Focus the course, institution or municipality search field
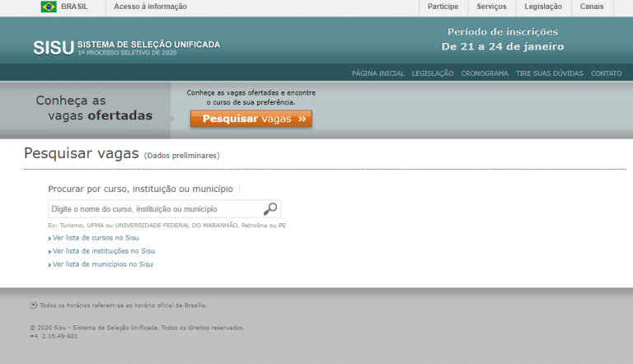Screen dimensions: 633x364 click(x=164, y=209)
